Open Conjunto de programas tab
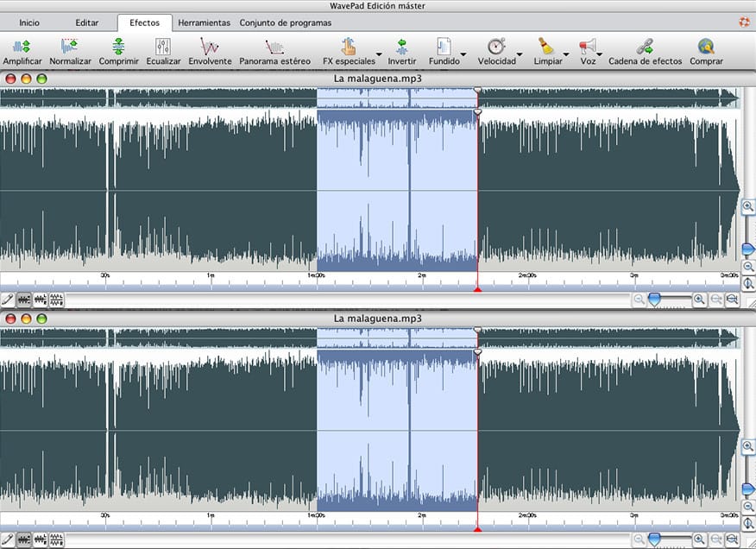Image resolution: width=756 pixels, height=549 pixels. (x=286, y=22)
